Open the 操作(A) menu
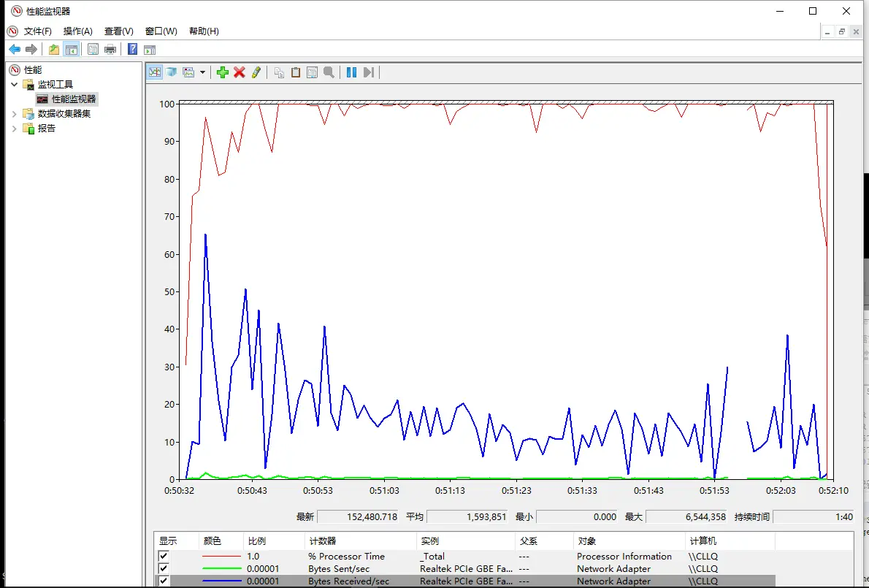Screen dimensions: 869x588 pyautogui.click(x=77, y=31)
